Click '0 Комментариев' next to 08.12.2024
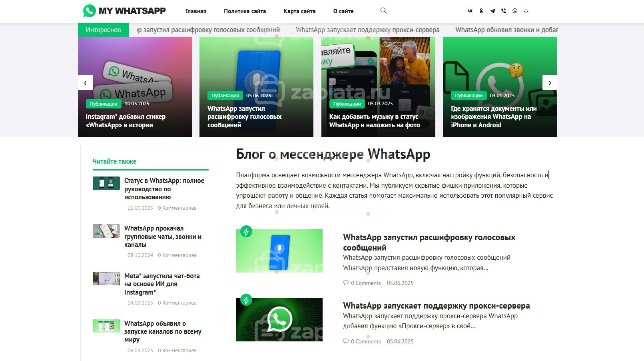Viewport: 644px width, 361px height. (x=177, y=255)
